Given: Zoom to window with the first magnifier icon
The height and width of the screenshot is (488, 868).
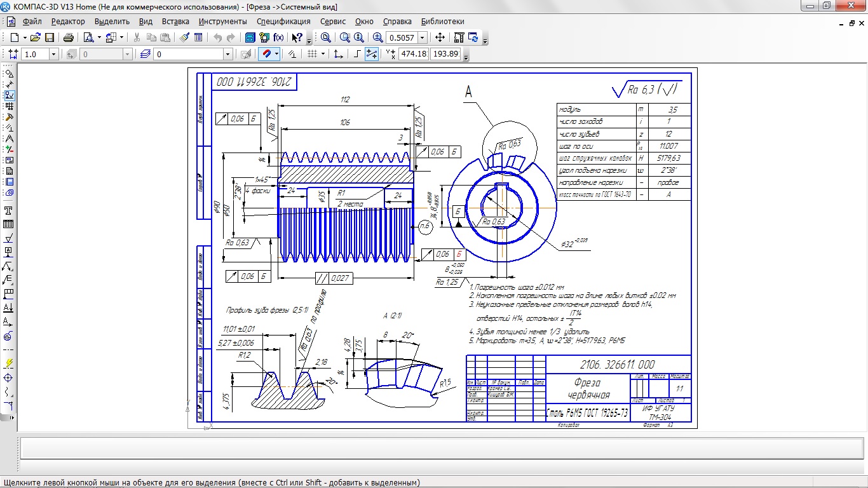Looking at the screenshot, I should tap(326, 37).
